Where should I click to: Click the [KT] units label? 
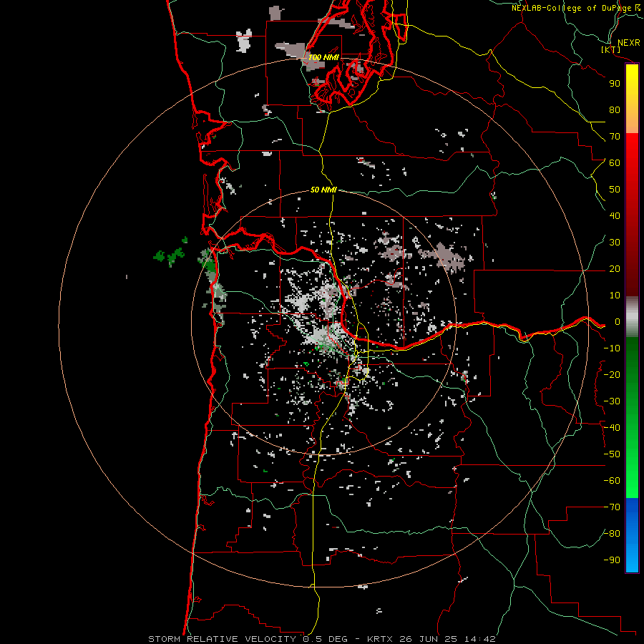coord(611,50)
